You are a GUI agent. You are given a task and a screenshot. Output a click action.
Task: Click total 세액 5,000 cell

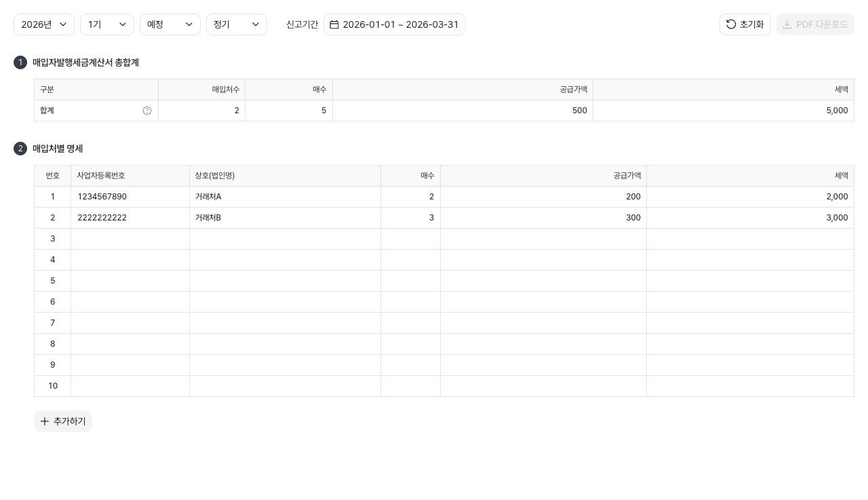click(724, 111)
